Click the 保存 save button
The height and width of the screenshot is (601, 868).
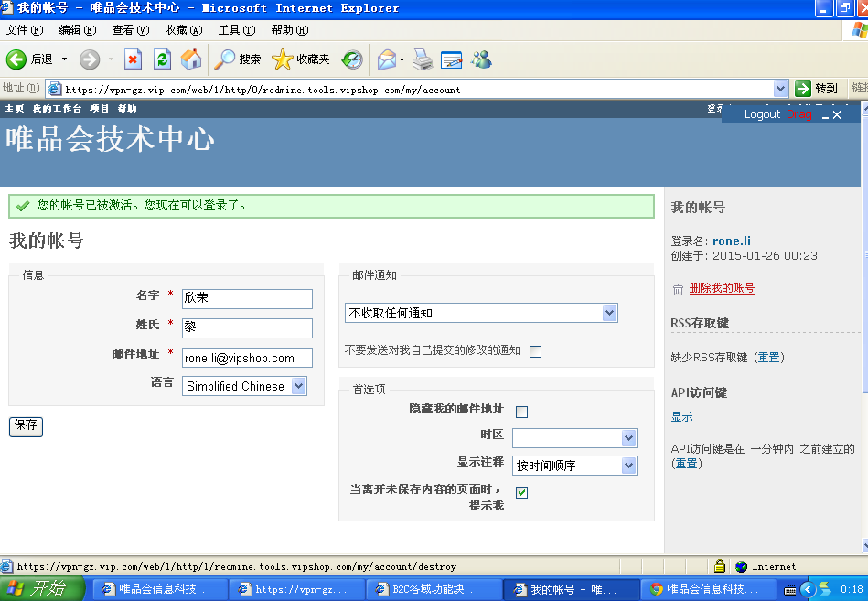[x=26, y=426]
